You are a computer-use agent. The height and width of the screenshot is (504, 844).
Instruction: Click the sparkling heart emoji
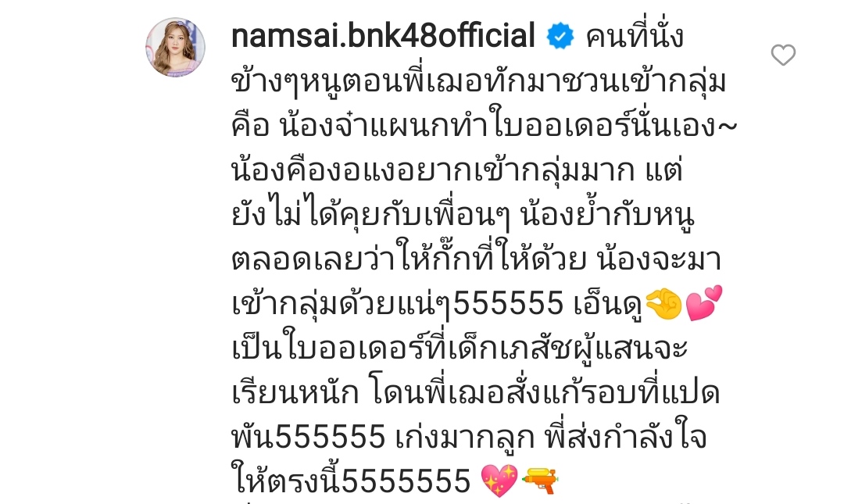(499, 481)
